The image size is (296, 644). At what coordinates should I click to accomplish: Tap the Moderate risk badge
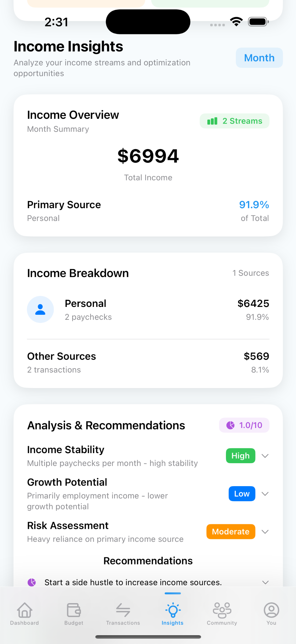[230, 532]
